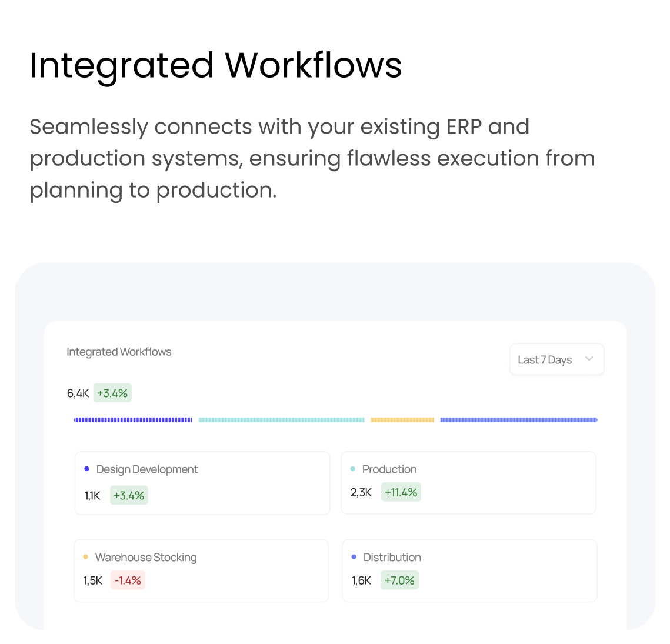Click the chevron arrow beside Last 7 Days
Screen dimensions: 670x644
(x=589, y=359)
